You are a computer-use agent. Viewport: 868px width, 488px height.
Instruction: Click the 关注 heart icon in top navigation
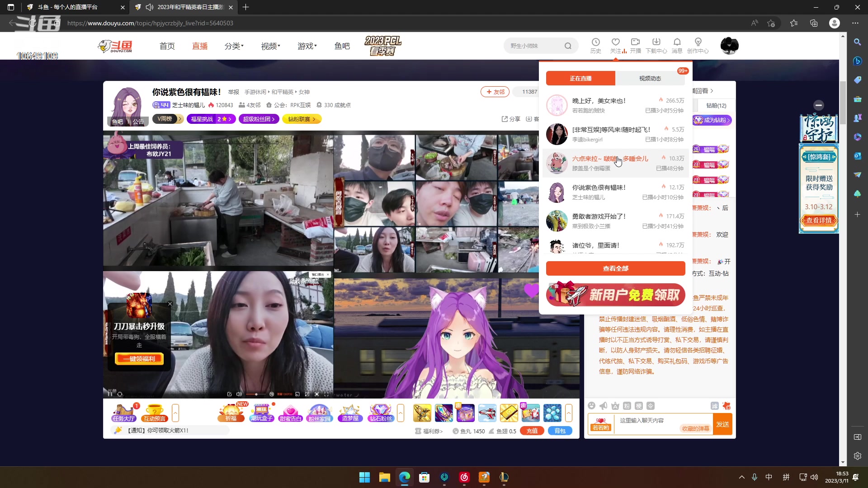(615, 45)
